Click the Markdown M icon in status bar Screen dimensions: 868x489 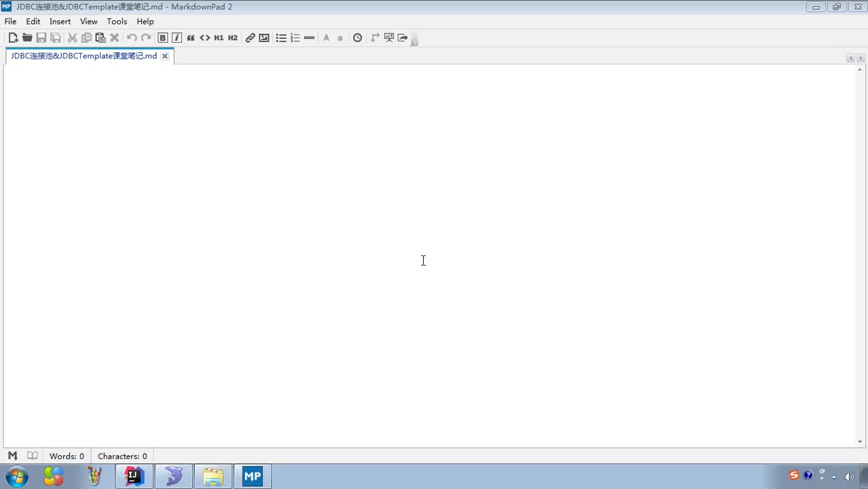coord(12,456)
